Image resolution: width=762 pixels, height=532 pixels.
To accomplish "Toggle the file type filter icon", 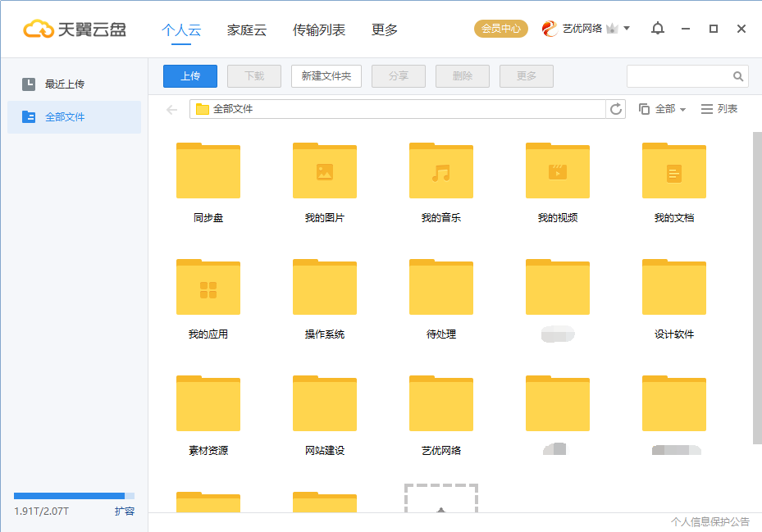I will pyautogui.click(x=645, y=108).
